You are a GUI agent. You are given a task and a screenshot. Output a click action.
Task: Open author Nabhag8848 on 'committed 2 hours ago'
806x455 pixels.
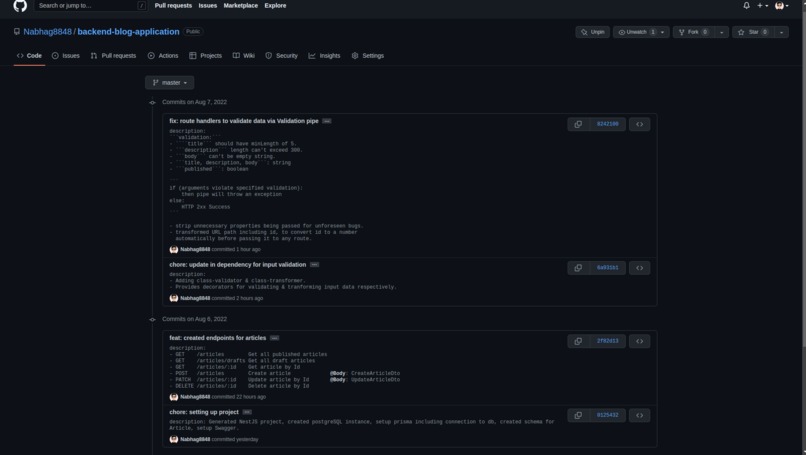pos(195,298)
